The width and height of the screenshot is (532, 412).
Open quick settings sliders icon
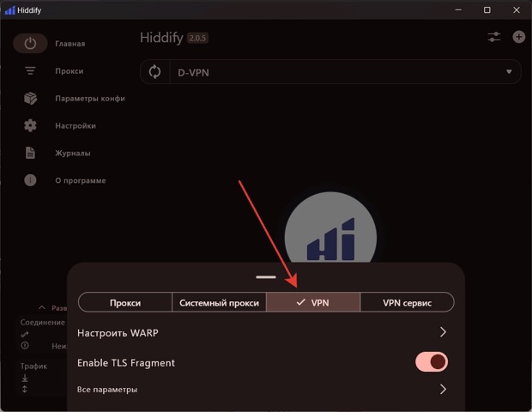(x=493, y=37)
